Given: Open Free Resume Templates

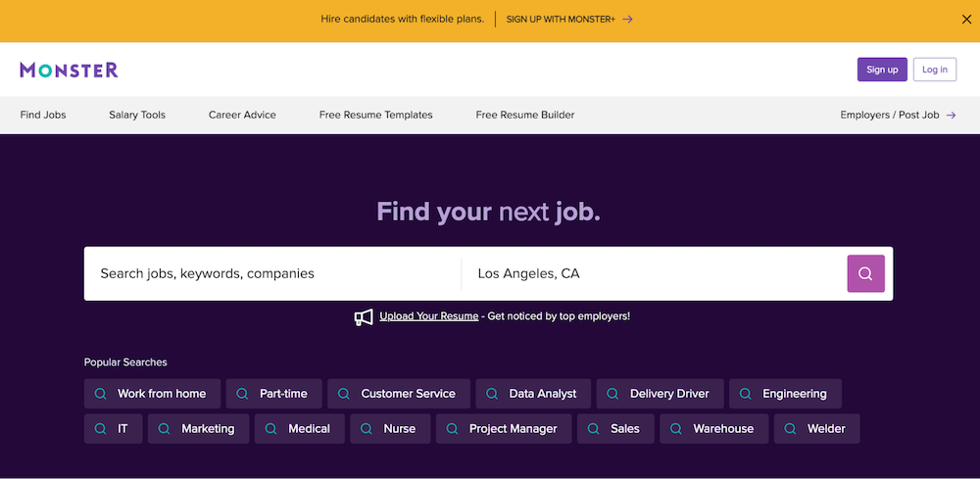Looking at the screenshot, I should (375, 115).
